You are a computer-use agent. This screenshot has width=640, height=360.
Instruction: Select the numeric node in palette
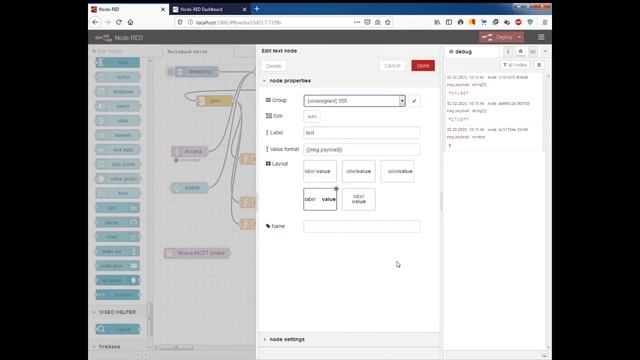click(x=118, y=135)
